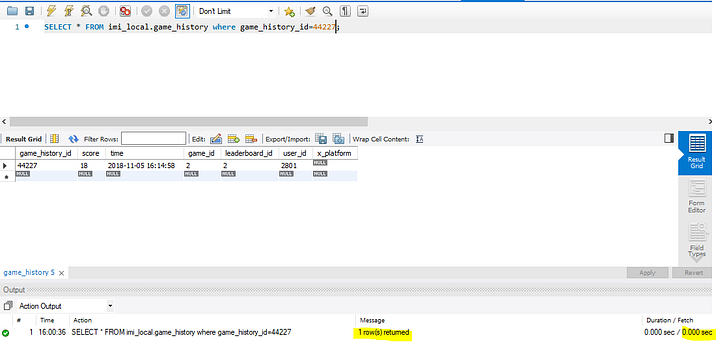Toggle invisible characters pilcrow icon

tap(345, 11)
